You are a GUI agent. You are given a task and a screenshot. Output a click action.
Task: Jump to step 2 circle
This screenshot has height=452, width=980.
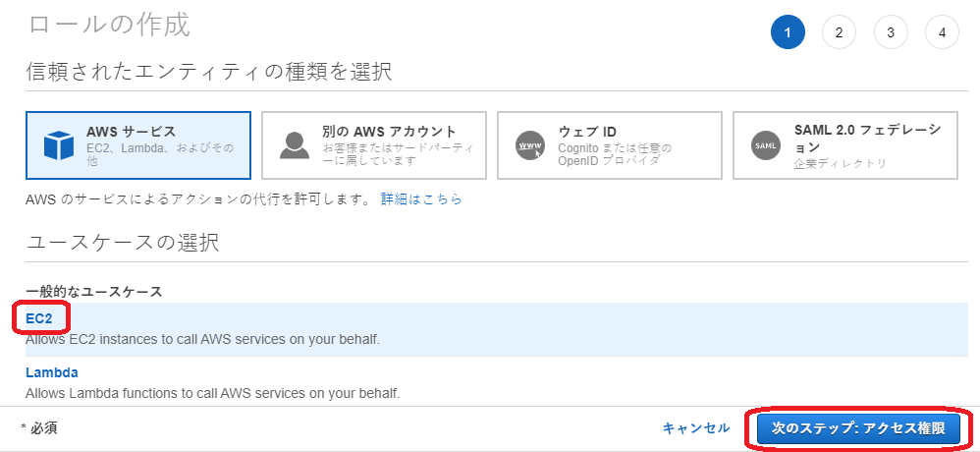pyautogui.click(x=839, y=32)
